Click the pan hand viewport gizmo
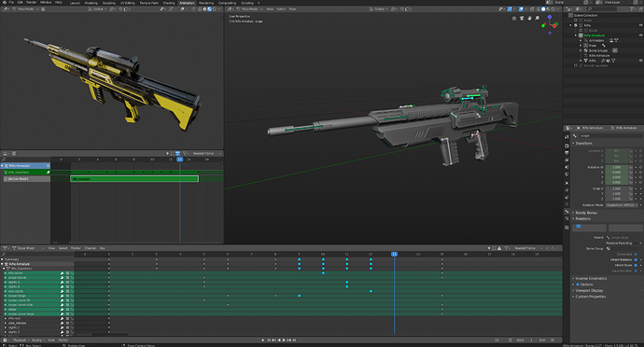The image size is (644, 347). pyautogui.click(x=529, y=18)
